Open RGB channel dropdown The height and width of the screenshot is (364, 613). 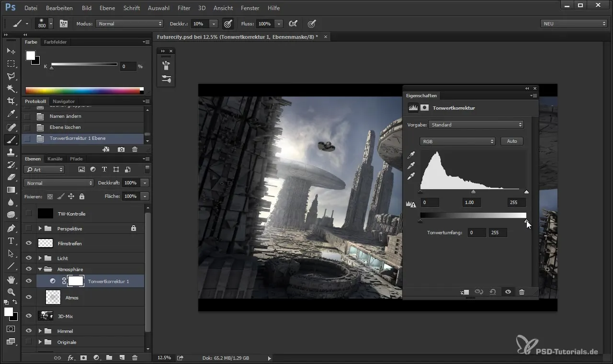tap(457, 141)
